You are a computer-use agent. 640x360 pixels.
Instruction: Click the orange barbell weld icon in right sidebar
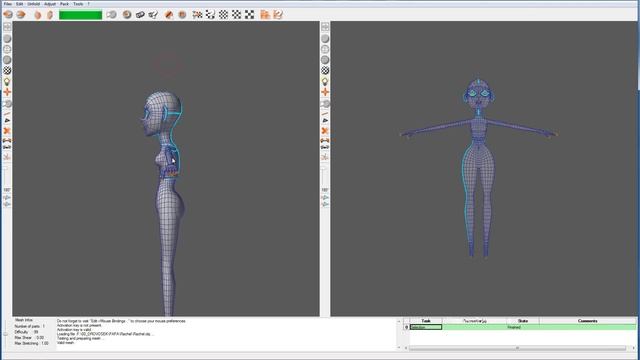[325, 140]
